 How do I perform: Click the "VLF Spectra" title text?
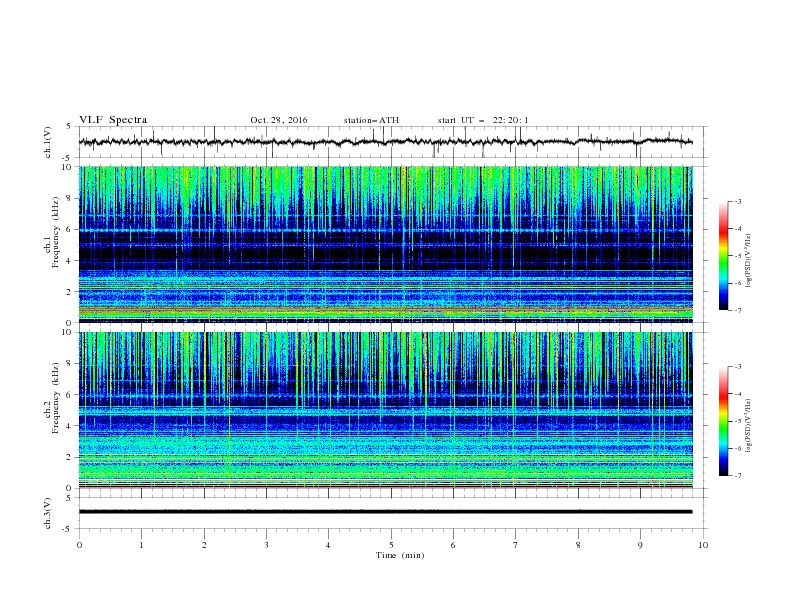(113, 120)
